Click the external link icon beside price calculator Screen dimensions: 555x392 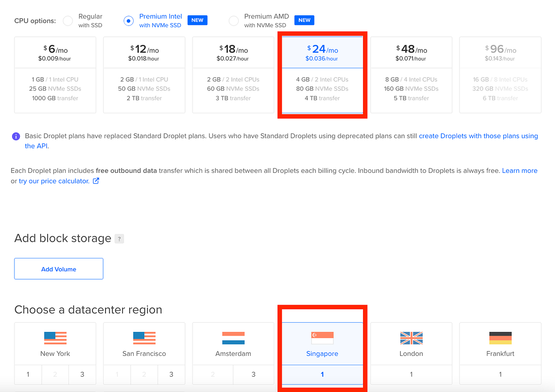(96, 181)
